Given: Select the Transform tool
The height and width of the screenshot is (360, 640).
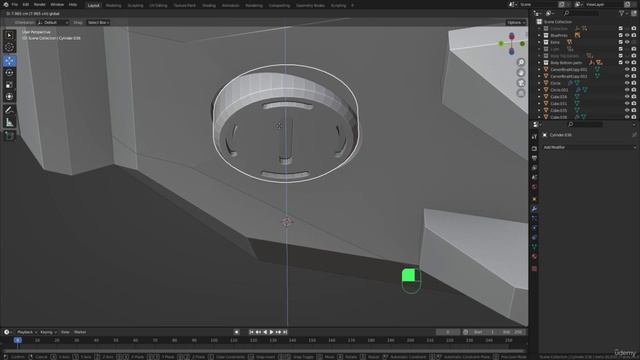Looking at the screenshot, I should tap(9, 97).
